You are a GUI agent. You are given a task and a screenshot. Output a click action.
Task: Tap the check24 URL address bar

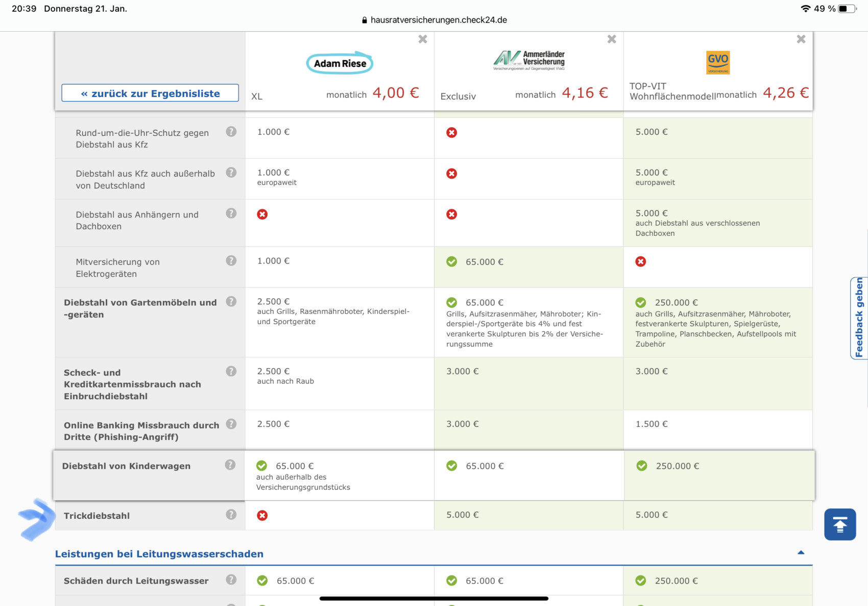(x=434, y=20)
